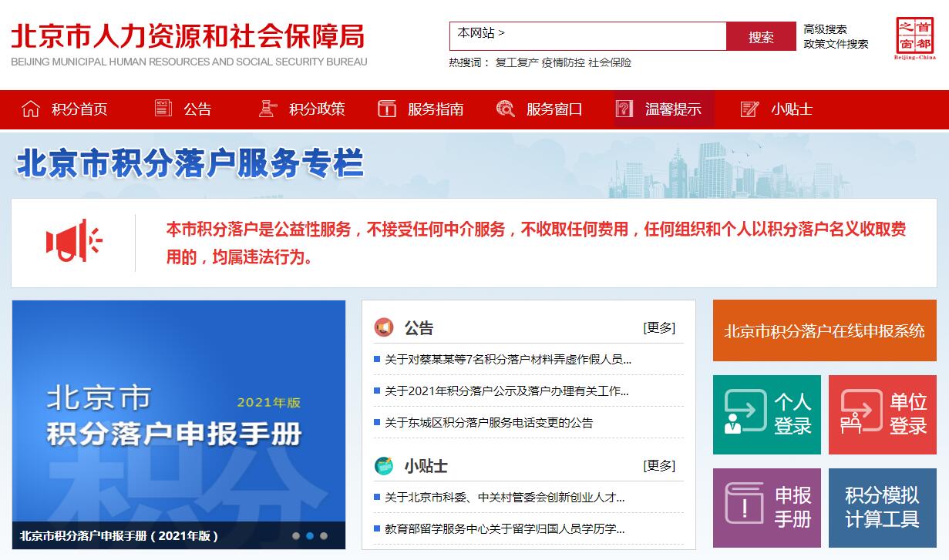Open the 政策文件搜索 link

pyautogui.click(x=836, y=44)
